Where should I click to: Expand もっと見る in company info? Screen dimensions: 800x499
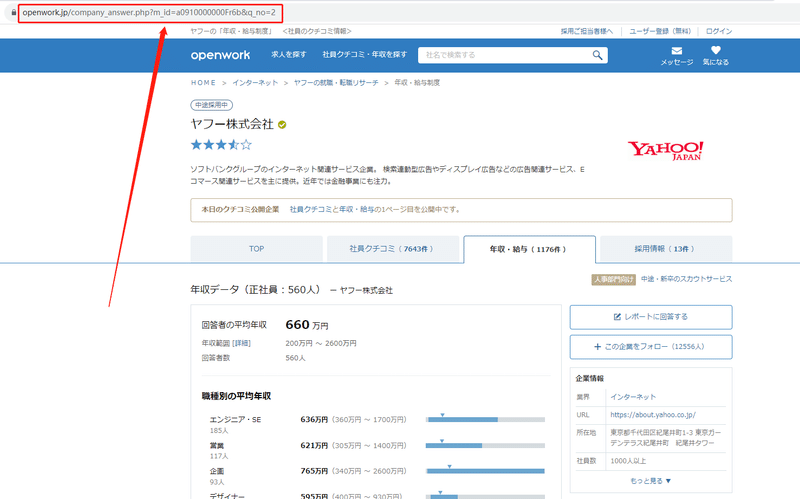[x=651, y=481]
